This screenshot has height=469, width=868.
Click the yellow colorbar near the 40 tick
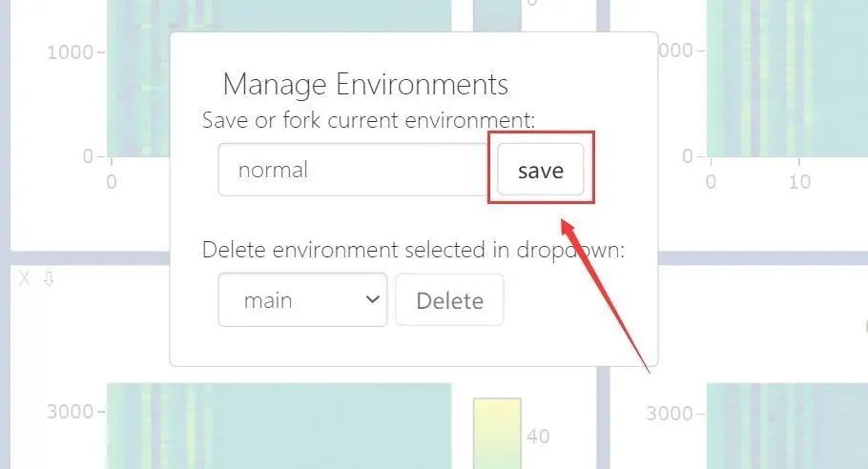[497, 434]
